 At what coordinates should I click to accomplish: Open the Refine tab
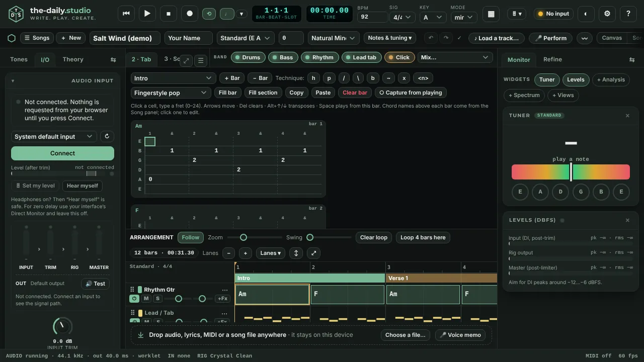coord(552,59)
